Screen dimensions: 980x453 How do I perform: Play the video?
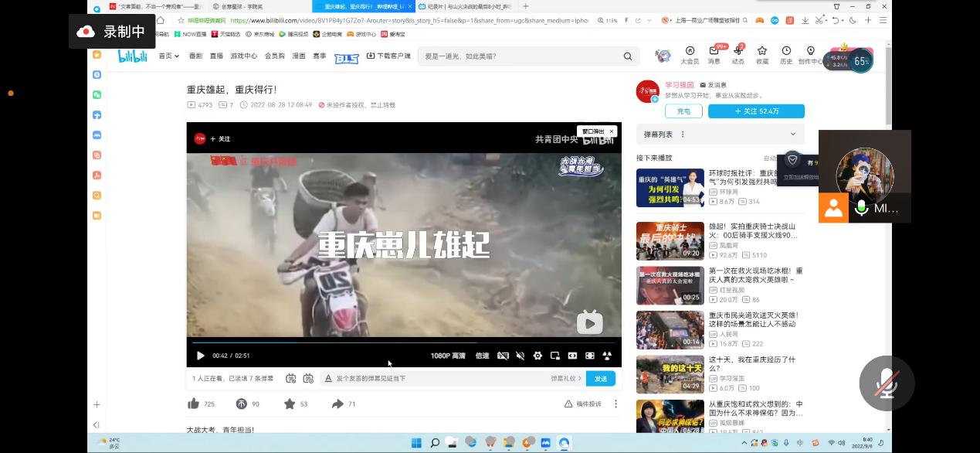pyautogui.click(x=200, y=356)
